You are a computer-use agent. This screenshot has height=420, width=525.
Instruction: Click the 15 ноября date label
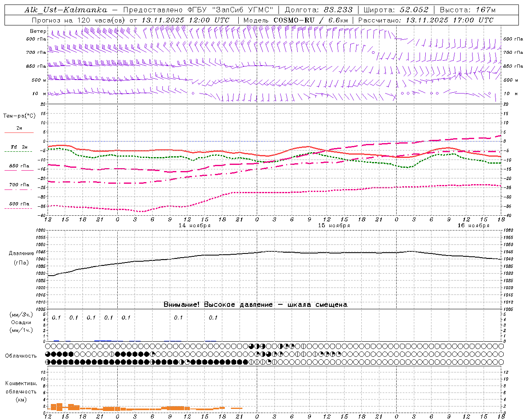334,226
